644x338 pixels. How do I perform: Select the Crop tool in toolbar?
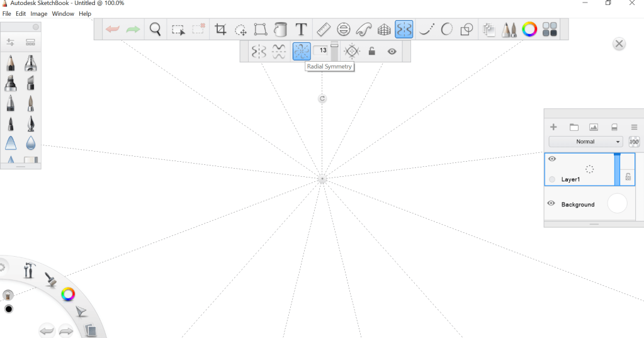click(x=220, y=30)
